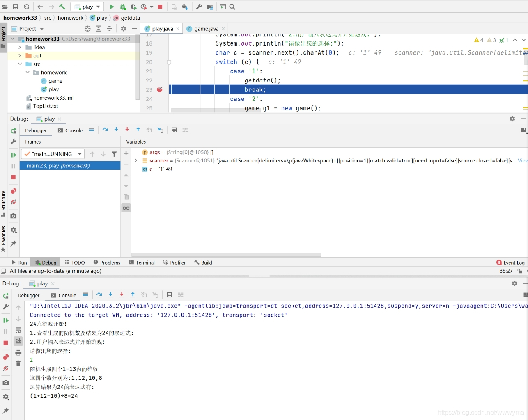Click the Filter frames funnel icon
The width and height of the screenshot is (528, 420).
[x=114, y=154]
